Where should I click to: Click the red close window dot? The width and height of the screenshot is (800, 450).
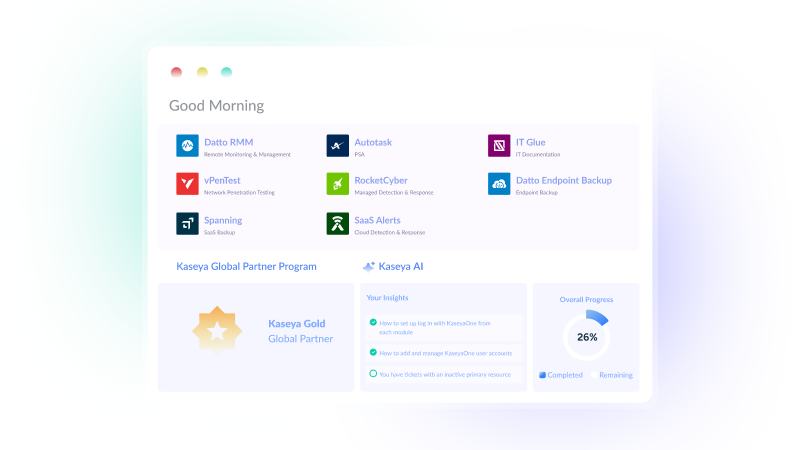[177, 72]
